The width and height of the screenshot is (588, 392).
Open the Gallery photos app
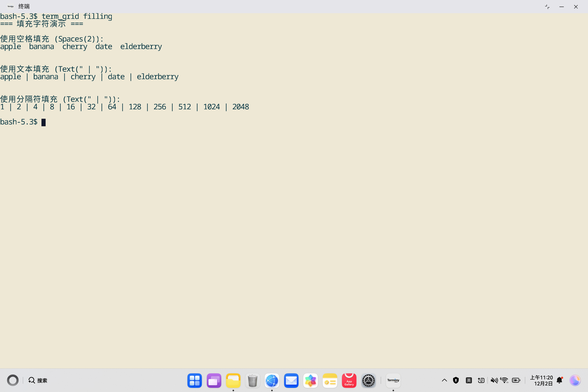pyautogui.click(x=310, y=381)
